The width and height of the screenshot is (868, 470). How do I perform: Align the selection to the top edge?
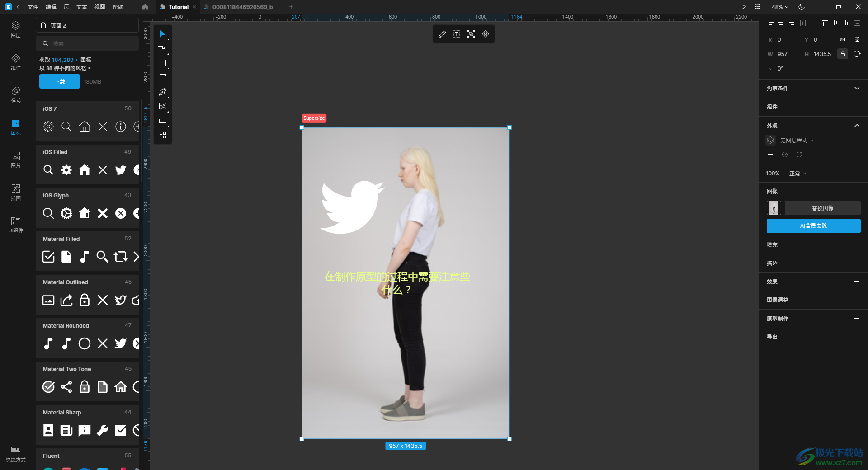click(825, 23)
